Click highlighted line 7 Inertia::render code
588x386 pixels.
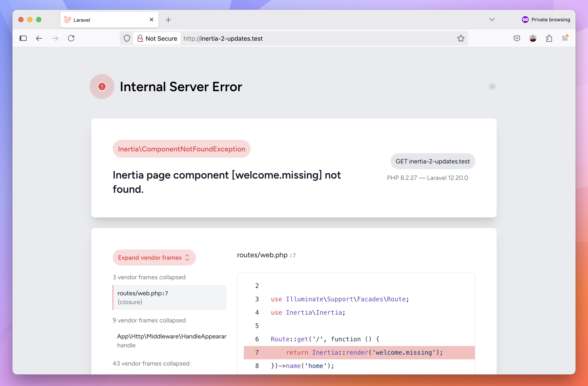[359, 352]
